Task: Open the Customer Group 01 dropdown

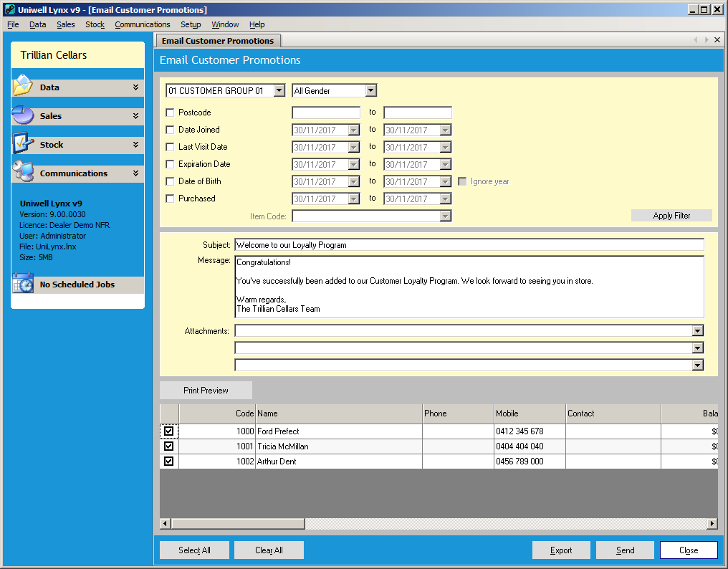Action: pyautogui.click(x=279, y=91)
